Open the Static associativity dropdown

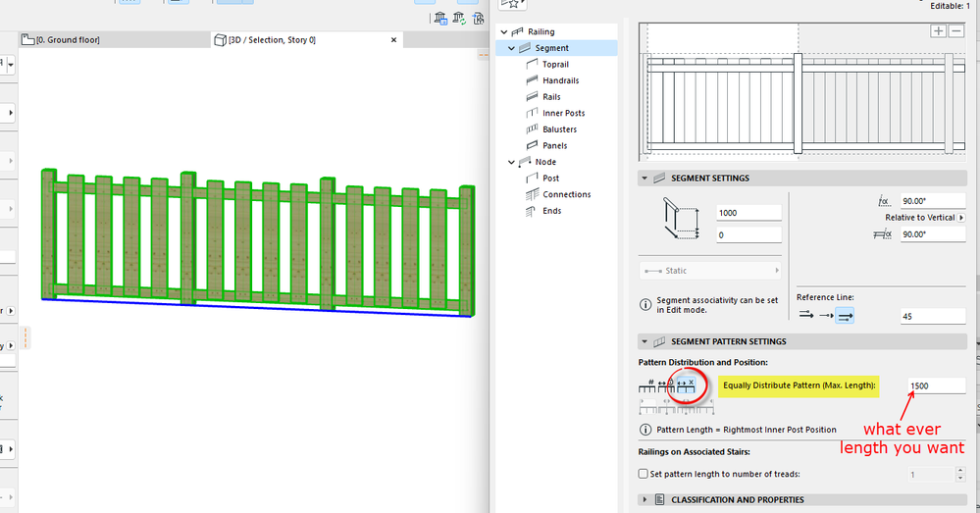(x=710, y=271)
